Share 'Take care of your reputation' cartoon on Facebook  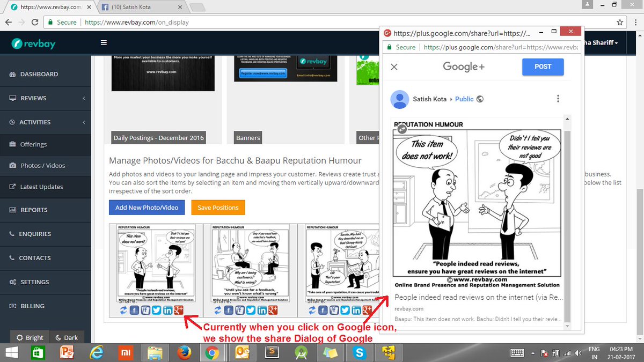(x=322, y=310)
